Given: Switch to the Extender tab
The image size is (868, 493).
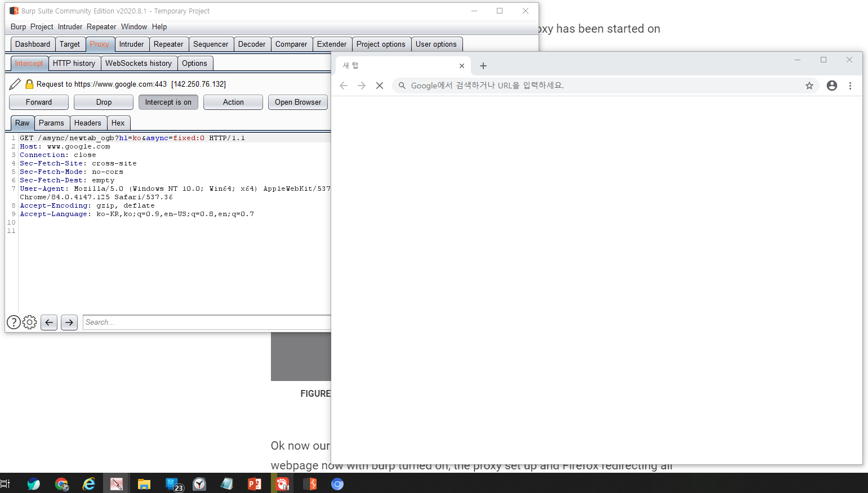Looking at the screenshot, I should (332, 44).
